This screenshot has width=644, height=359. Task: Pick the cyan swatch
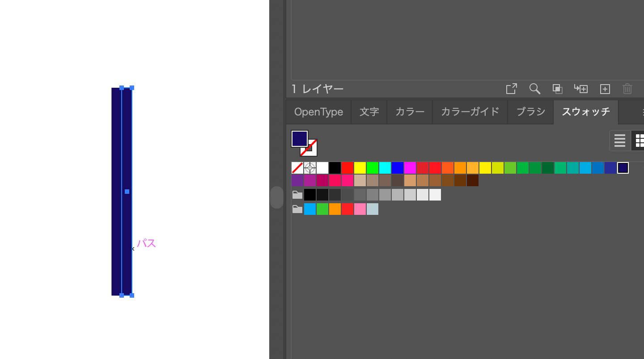pos(385,168)
